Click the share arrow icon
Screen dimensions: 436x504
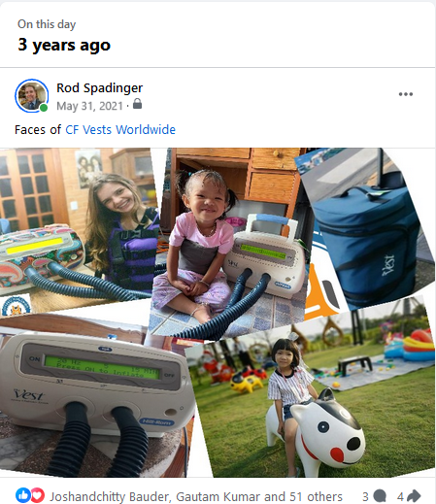414,496
